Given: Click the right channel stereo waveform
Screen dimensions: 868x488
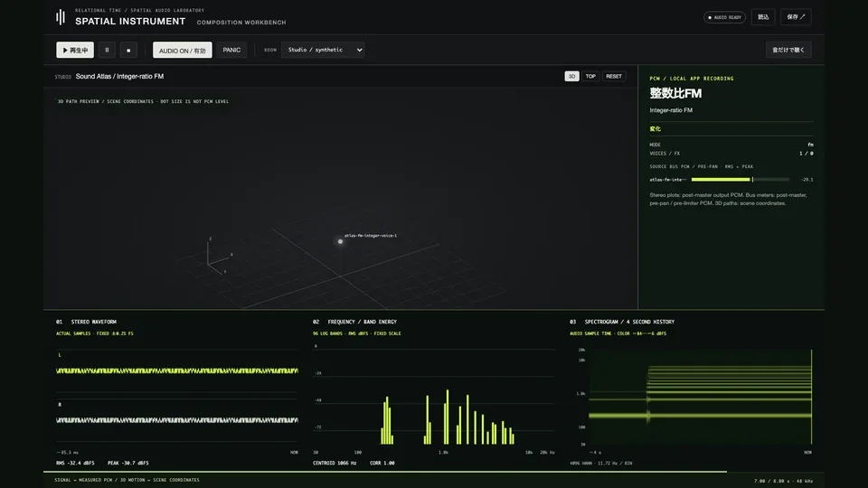Looking at the screenshot, I should tap(177, 420).
